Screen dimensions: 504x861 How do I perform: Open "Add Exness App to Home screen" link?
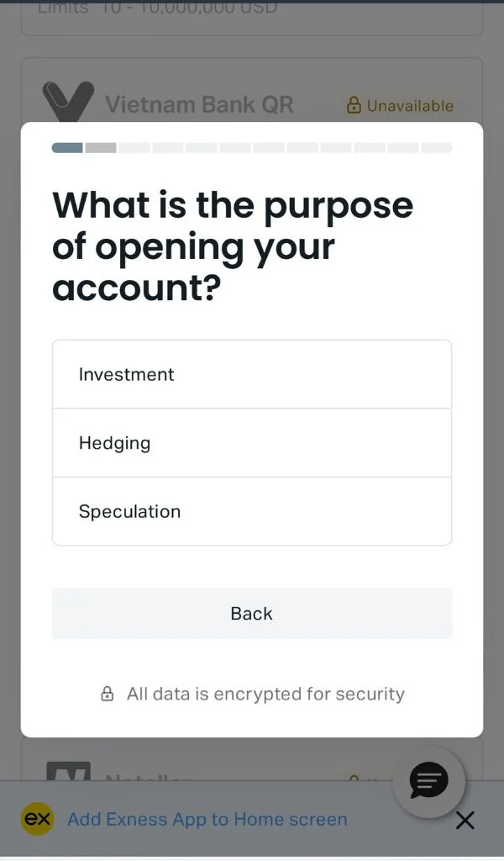(208, 819)
